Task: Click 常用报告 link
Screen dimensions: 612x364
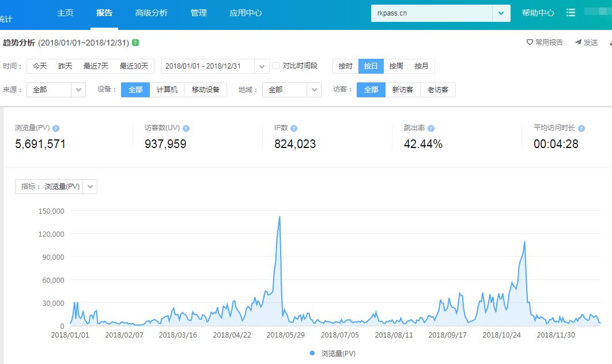Action: (545, 43)
